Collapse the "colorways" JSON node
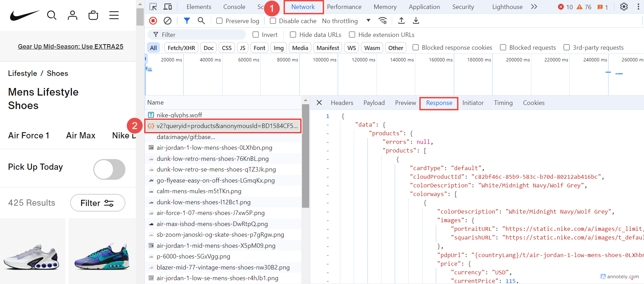Screen dimensions: 644x284 (328, 194)
